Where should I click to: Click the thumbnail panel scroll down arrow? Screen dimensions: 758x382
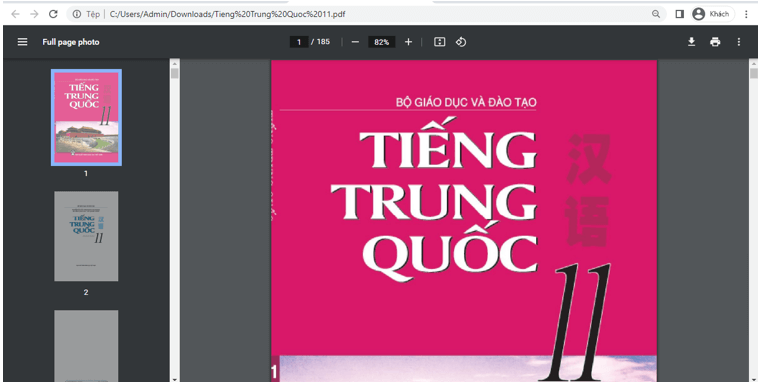tap(175, 379)
